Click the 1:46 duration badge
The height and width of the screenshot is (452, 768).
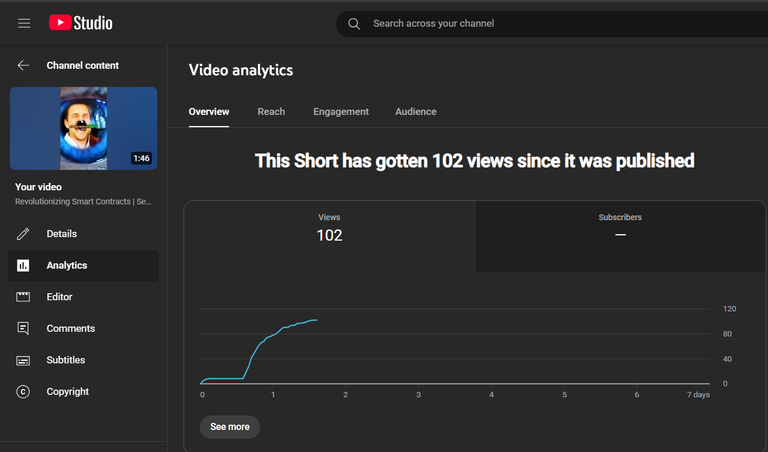point(142,158)
